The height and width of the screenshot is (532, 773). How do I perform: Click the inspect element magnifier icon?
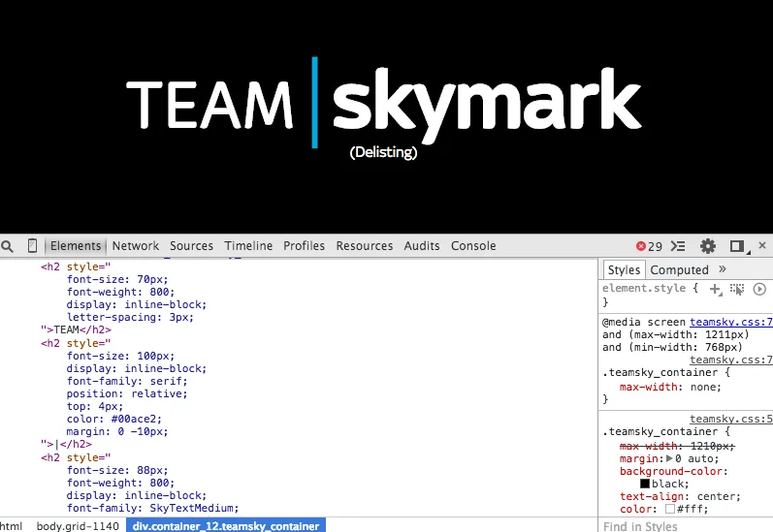point(8,246)
